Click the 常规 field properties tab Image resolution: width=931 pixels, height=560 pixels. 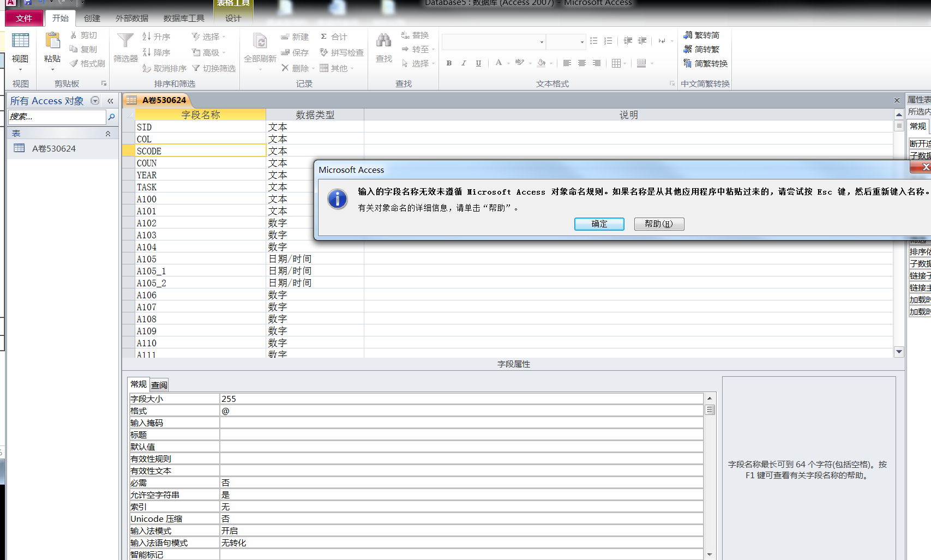click(139, 384)
